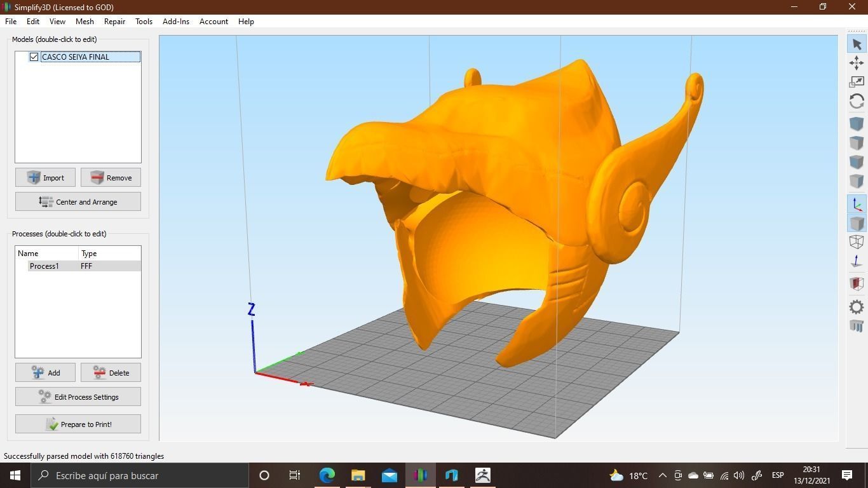
Task: Activate the scale models tool
Action: pyautogui.click(x=857, y=81)
